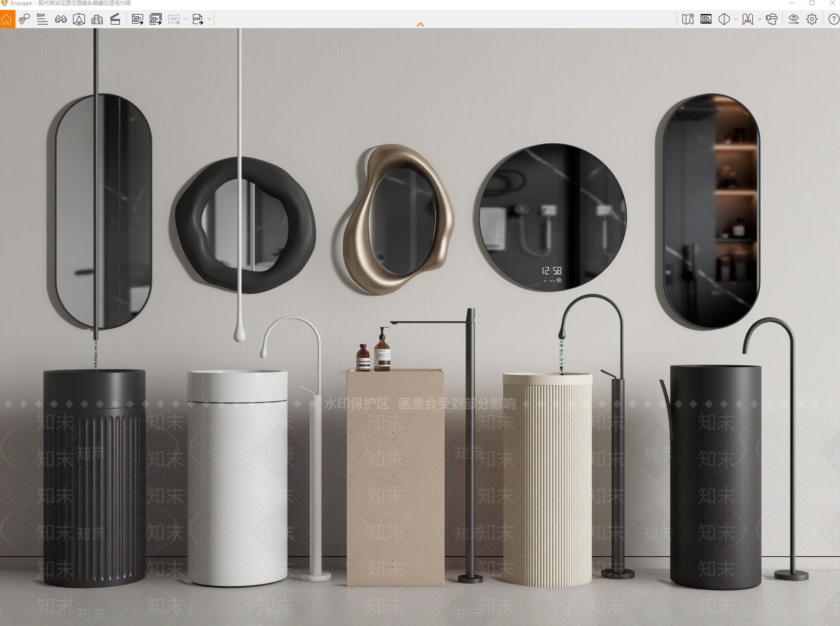Open the General Settings gear
This screenshot has width=840, height=626.
click(812, 19)
